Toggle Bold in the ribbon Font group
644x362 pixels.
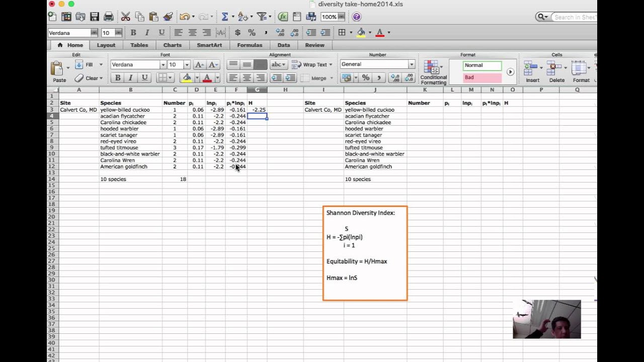tap(118, 78)
